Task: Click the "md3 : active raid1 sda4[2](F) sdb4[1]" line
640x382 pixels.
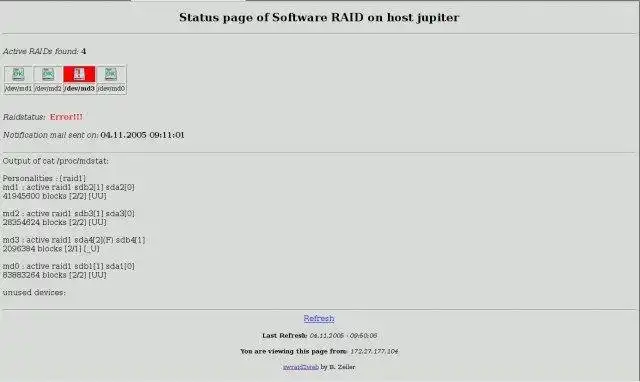Action: tap(74, 240)
